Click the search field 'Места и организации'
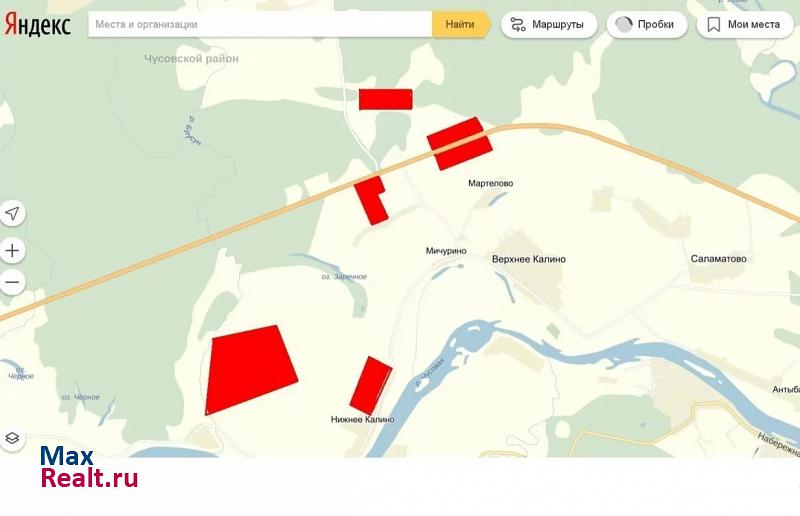Viewport: 800px width, 516px height. coord(260,24)
